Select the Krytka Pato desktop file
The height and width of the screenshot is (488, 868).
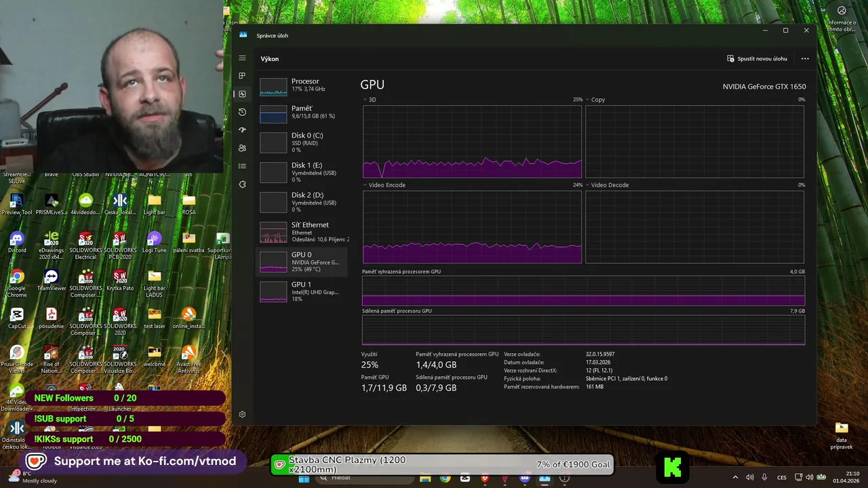[x=120, y=281]
